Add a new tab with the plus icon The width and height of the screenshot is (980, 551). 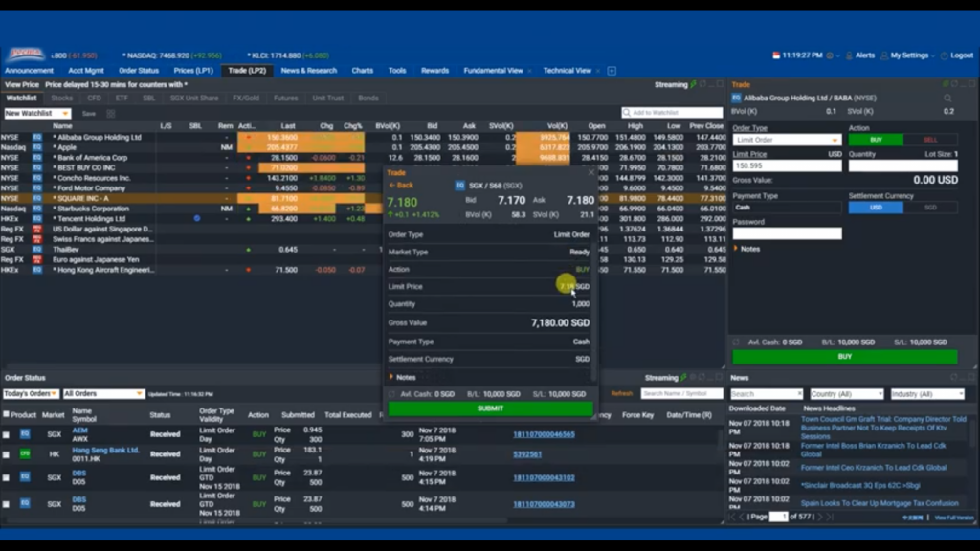point(612,71)
